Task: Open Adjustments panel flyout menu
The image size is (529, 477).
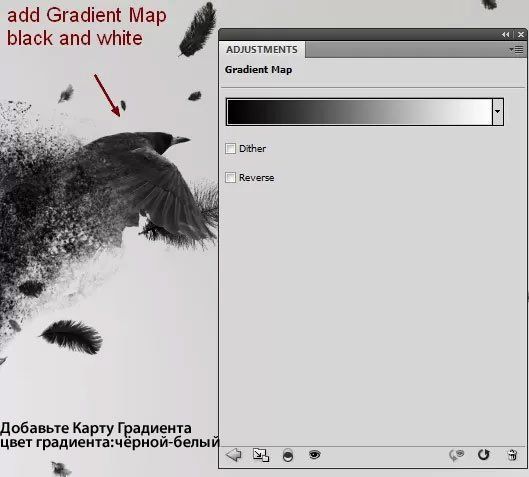Action: click(517, 50)
